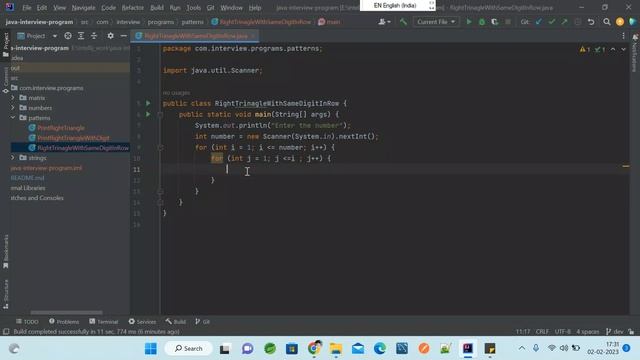Expand the strings package folder
The image size is (640, 360).
(x=13, y=158)
